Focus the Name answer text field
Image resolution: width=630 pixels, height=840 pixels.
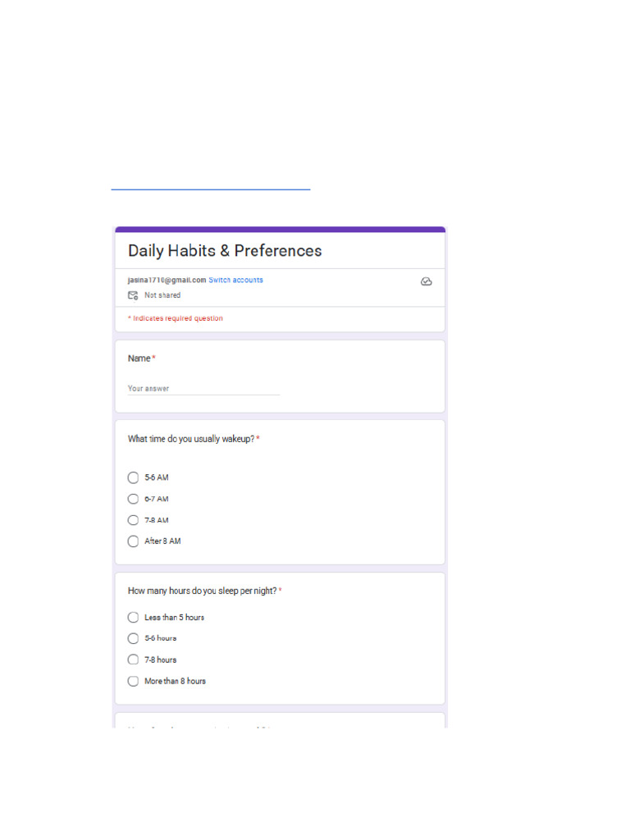pyautogui.click(x=203, y=389)
